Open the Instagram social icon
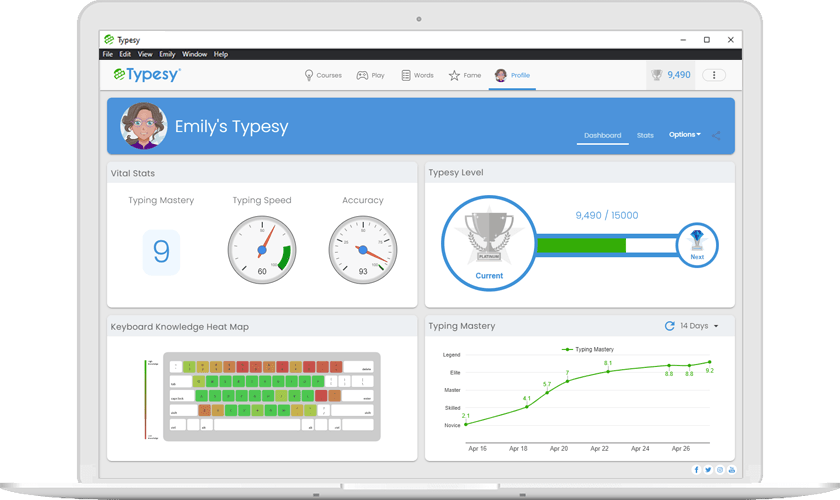Screen dimensions: 840x500 (x=719, y=470)
